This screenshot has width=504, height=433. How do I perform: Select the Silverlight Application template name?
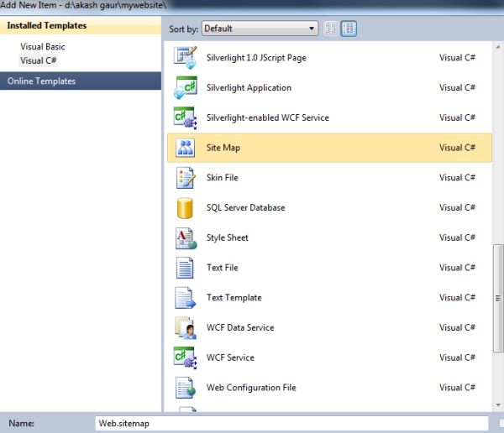point(249,88)
